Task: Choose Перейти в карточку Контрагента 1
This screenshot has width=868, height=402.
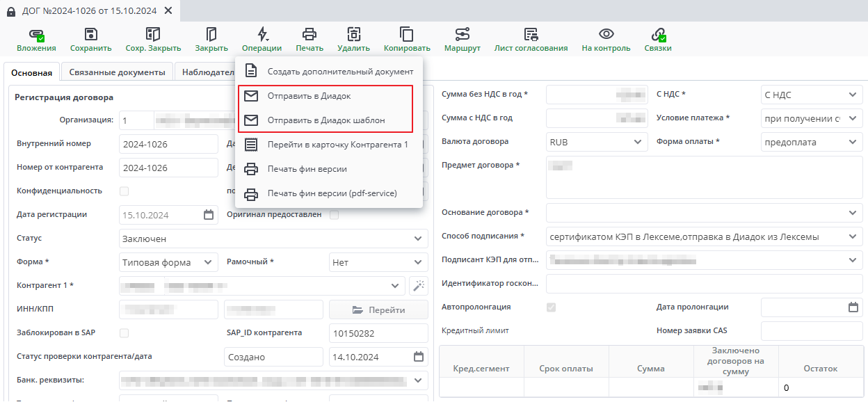Action: click(x=329, y=145)
